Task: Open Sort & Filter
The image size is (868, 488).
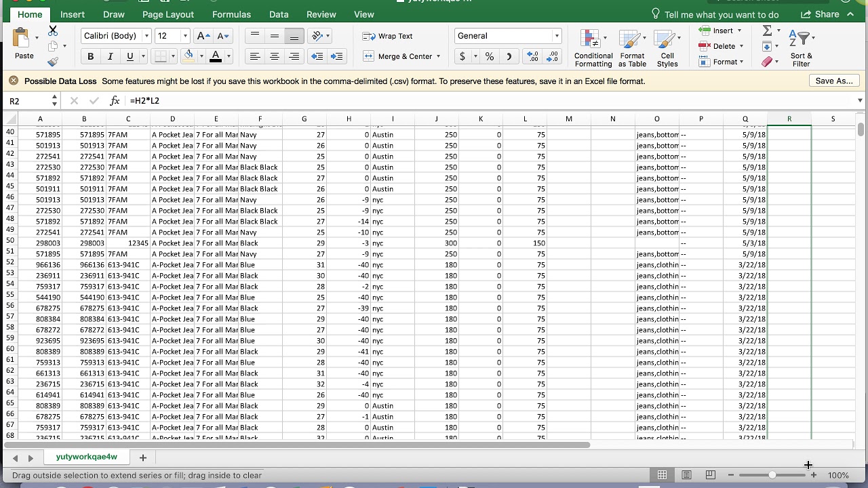Action: click(801, 48)
